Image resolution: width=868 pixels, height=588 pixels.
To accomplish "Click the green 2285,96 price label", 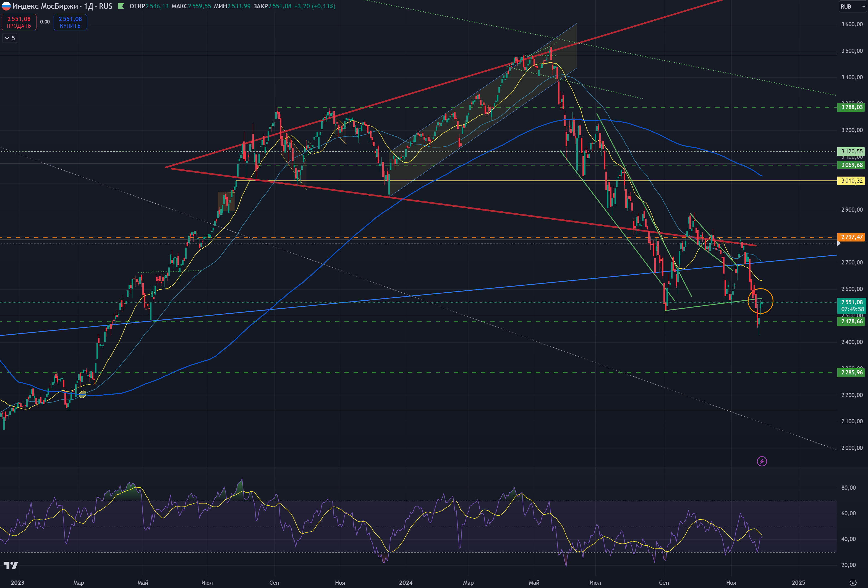I will coord(852,372).
